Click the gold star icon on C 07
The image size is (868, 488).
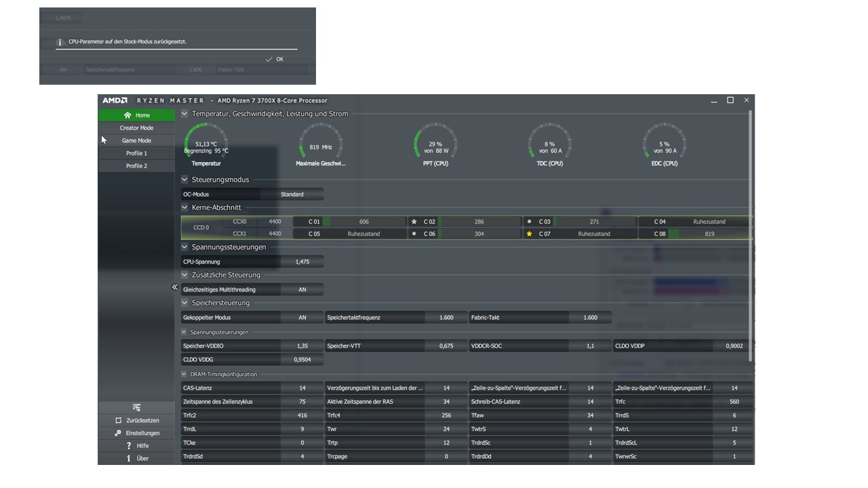tap(530, 234)
